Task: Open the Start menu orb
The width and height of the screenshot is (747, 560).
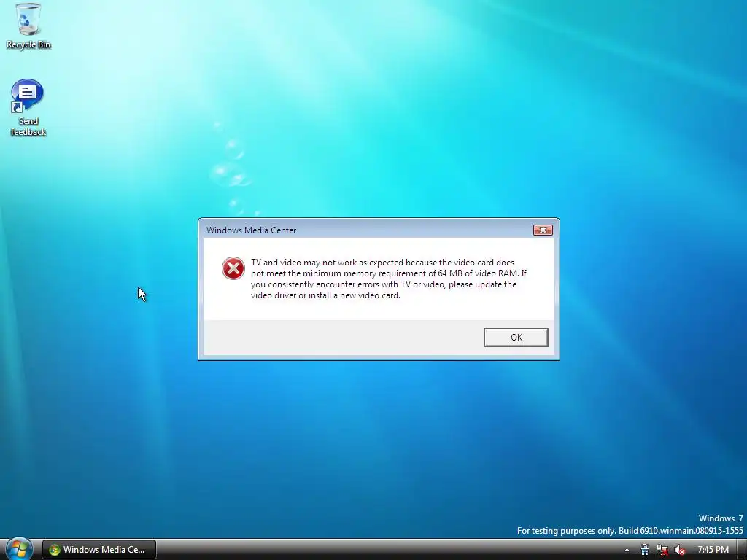Action: (x=19, y=548)
